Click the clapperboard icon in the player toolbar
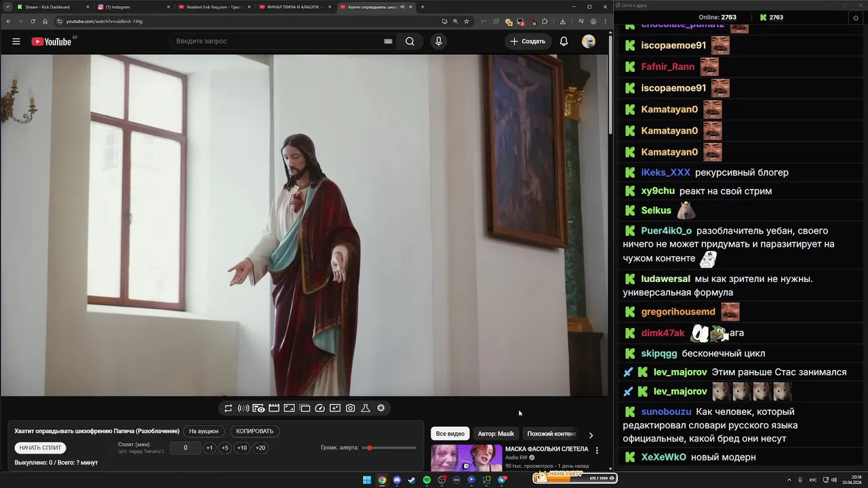868x488 pixels. (x=274, y=408)
